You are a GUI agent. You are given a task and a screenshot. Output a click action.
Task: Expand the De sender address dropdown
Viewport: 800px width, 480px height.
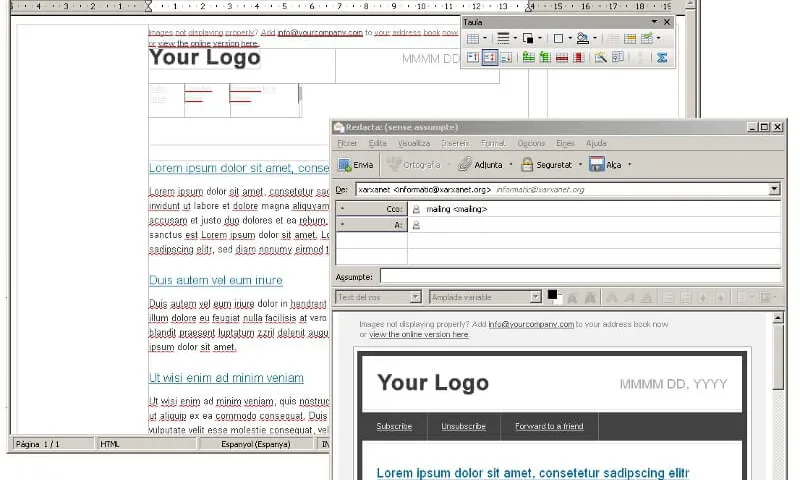774,189
